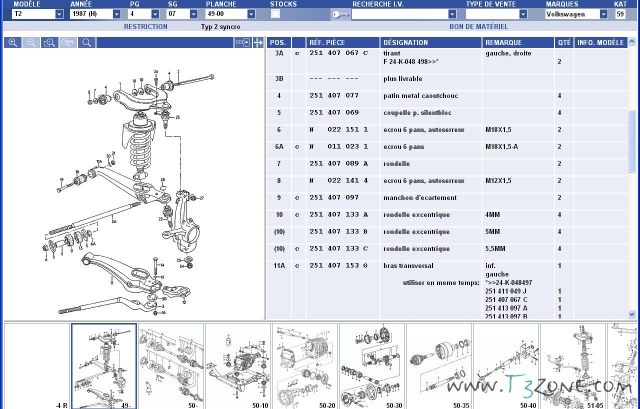The height and width of the screenshot is (409, 640).
Task: Open the Modèle dropdown showing T2
Action: 59,15
